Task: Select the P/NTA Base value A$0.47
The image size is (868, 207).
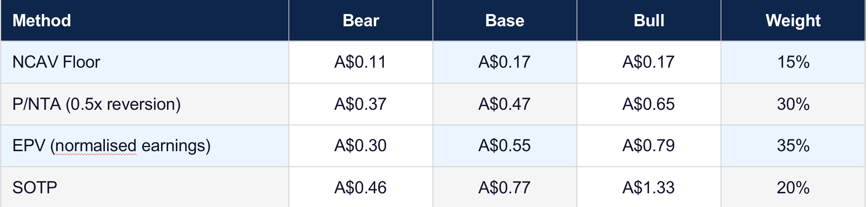Action: tap(505, 104)
